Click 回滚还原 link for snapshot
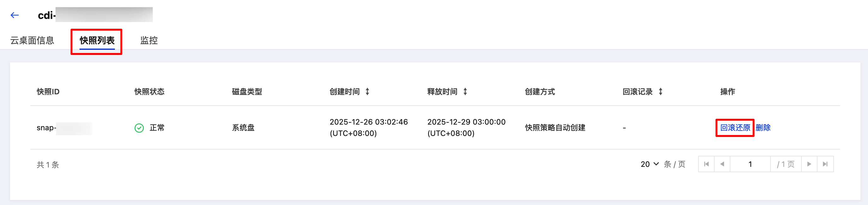This screenshot has height=205, width=868. tap(735, 128)
